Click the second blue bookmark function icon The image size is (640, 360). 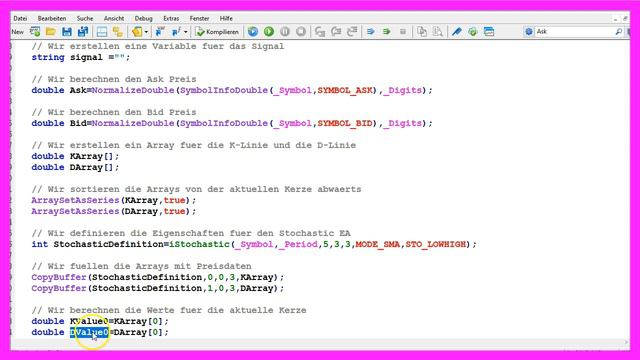click(x=176, y=31)
